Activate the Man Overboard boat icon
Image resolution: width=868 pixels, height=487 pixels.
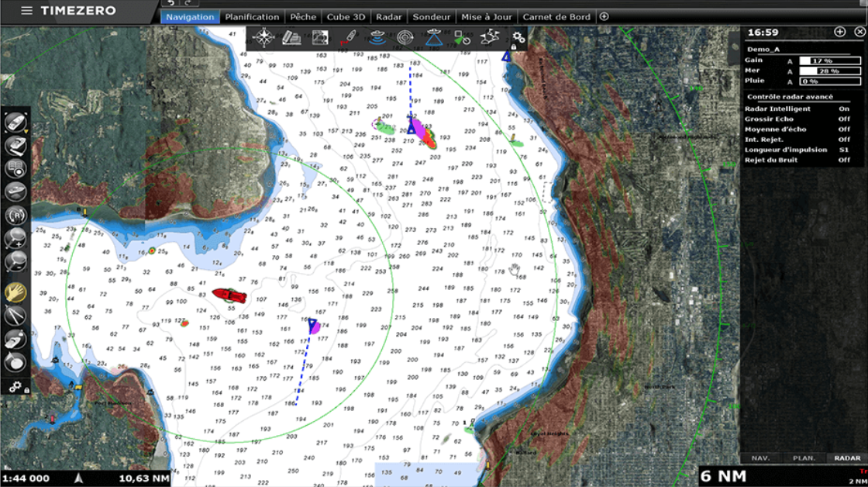click(x=351, y=36)
